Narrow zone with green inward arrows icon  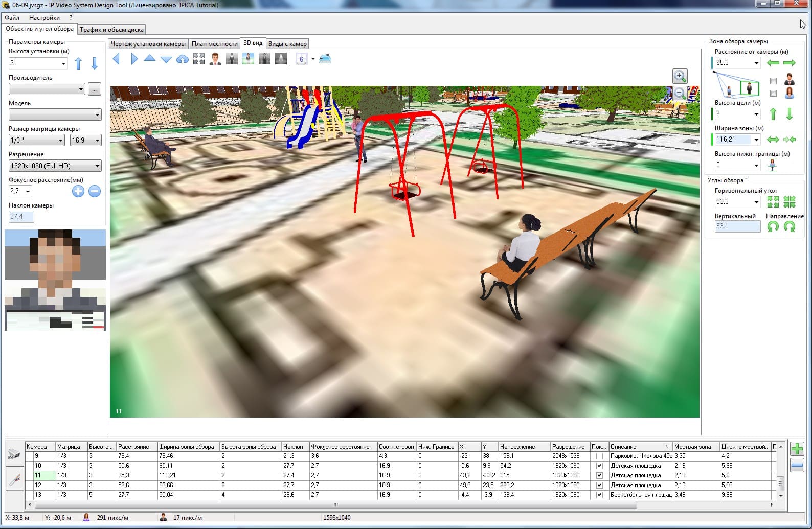pos(790,140)
